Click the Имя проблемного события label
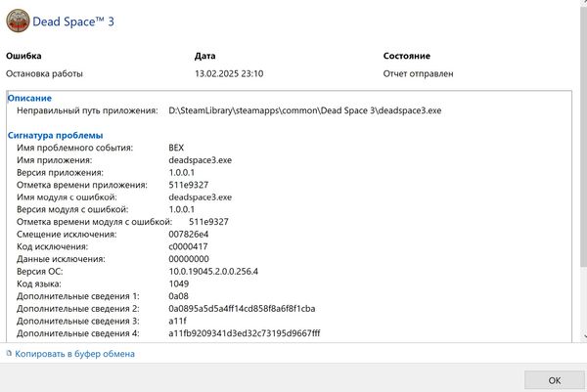Viewport: 587px width, 392px height. (x=75, y=148)
